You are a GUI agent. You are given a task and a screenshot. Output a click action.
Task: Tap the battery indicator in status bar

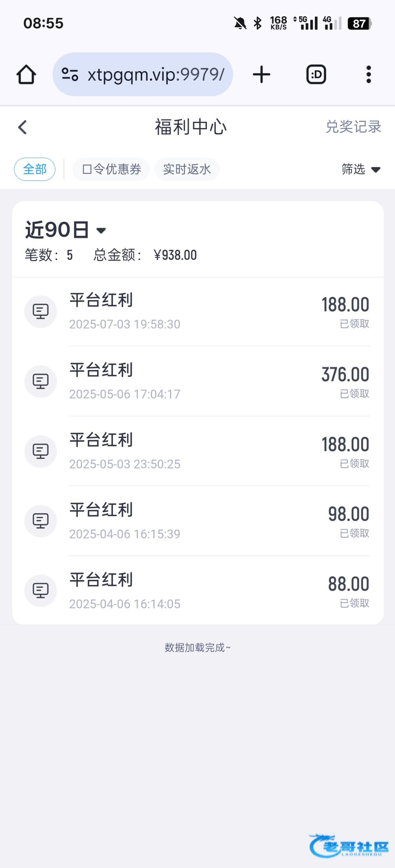(359, 24)
